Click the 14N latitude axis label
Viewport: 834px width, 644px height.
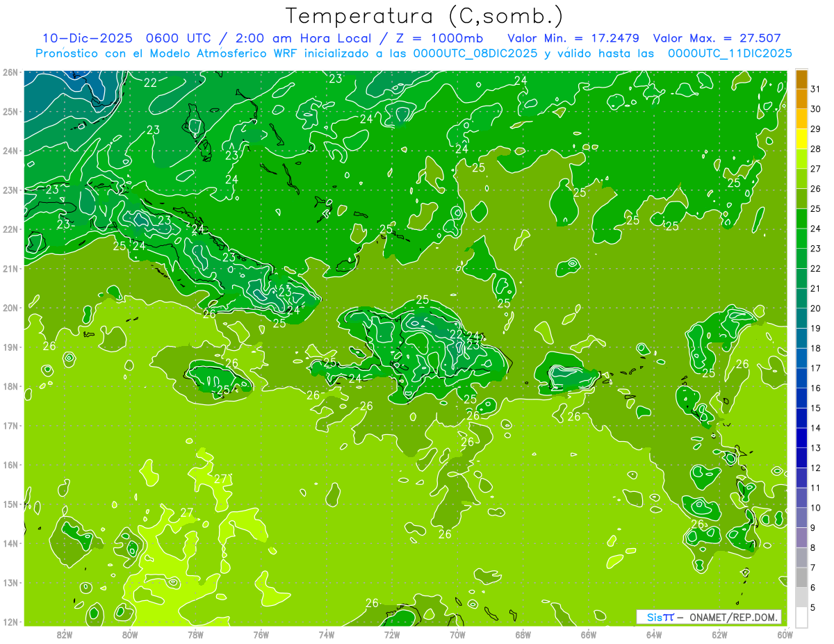pyautogui.click(x=10, y=543)
